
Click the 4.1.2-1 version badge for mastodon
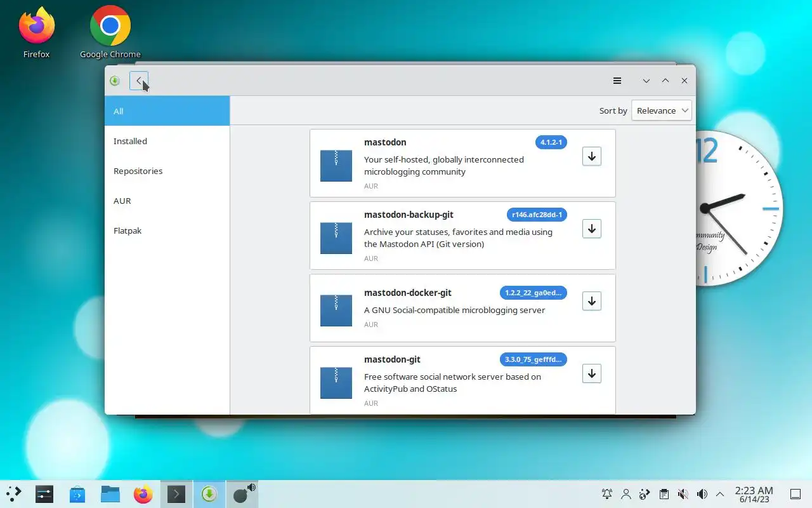pyautogui.click(x=551, y=142)
